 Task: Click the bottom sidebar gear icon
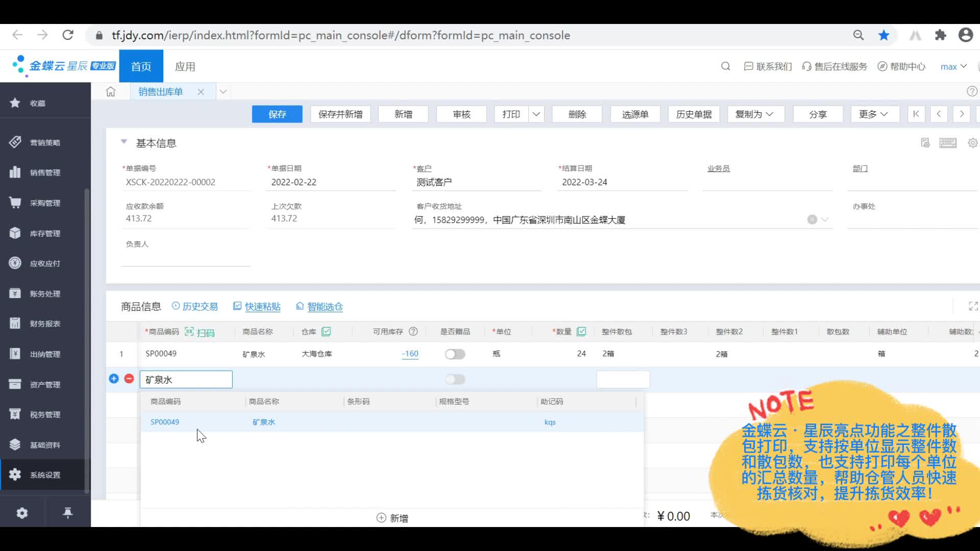click(22, 513)
